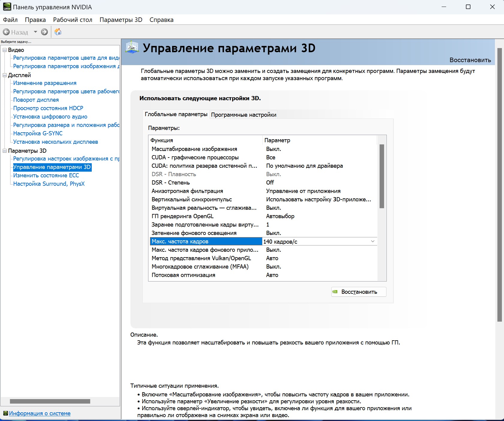Click the Home icon in toolbar
This screenshot has height=421, width=504.
[58, 32]
